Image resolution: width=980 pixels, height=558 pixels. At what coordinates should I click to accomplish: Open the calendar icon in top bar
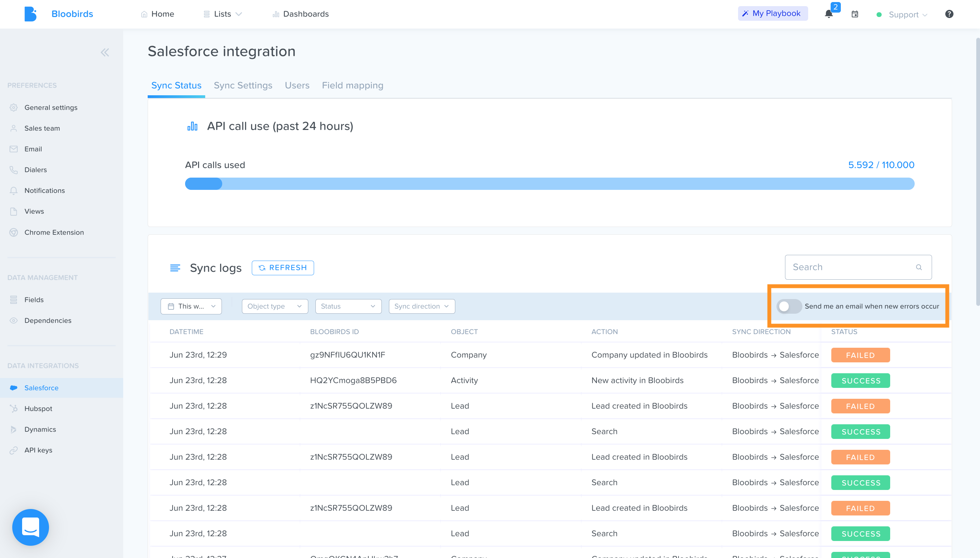click(855, 14)
